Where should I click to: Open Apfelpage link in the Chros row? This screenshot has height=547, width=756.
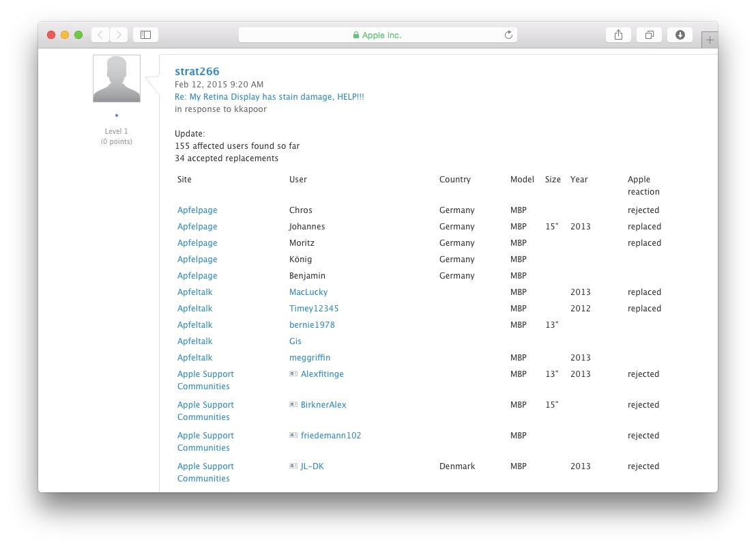pos(197,210)
